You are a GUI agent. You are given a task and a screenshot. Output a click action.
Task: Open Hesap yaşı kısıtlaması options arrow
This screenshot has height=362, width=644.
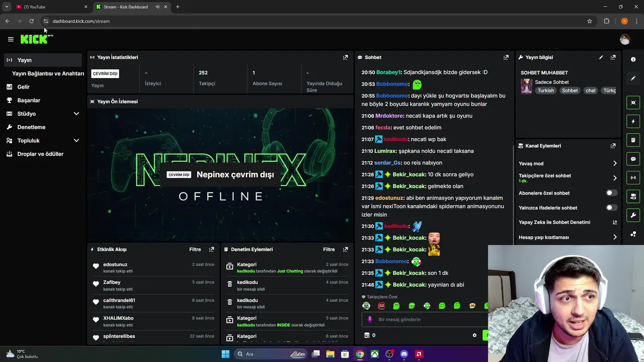coord(615,237)
